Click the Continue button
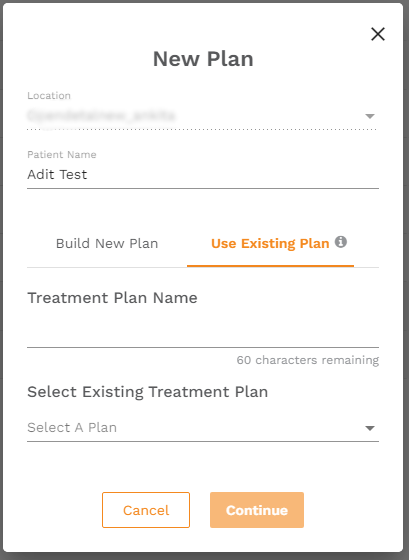409x560 pixels. (257, 510)
